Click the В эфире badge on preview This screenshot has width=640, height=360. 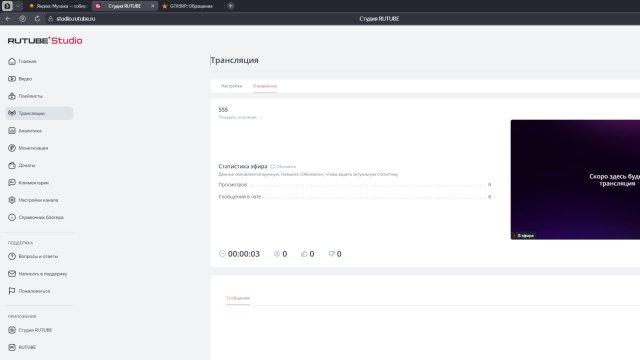click(524, 236)
